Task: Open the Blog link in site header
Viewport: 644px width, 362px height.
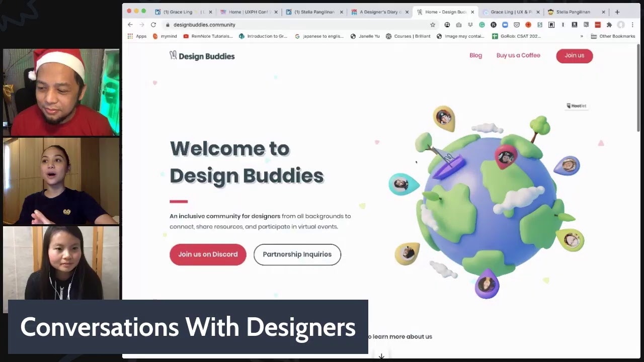Action: click(x=475, y=55)
